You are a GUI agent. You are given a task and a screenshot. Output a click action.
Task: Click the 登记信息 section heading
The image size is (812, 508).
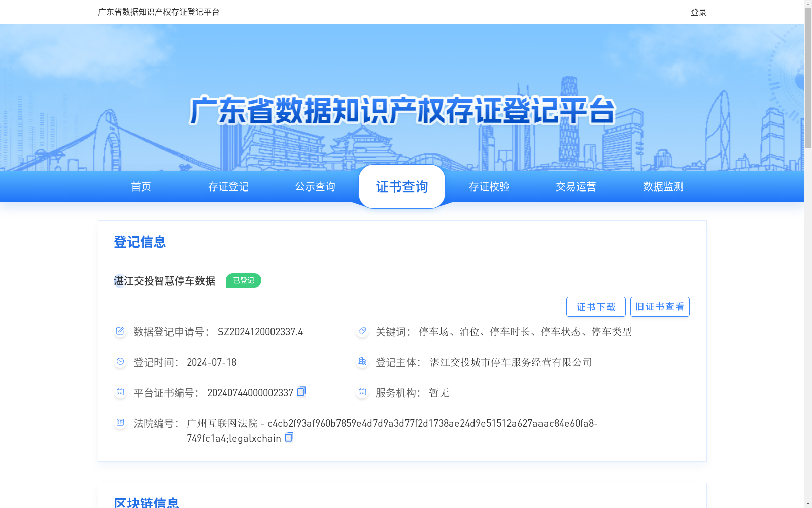(x=140, y=242)
